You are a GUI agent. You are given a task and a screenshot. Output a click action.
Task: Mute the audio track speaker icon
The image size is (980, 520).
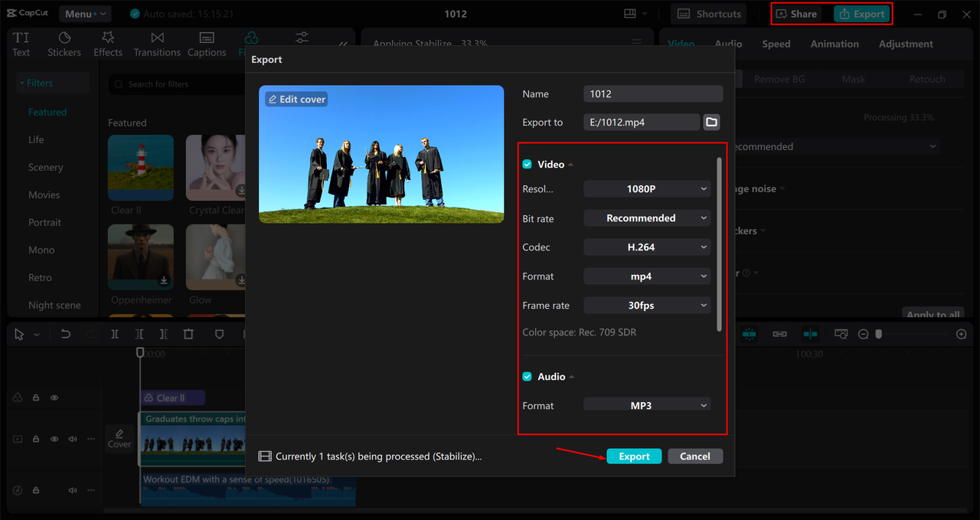[x=73, y=490]
